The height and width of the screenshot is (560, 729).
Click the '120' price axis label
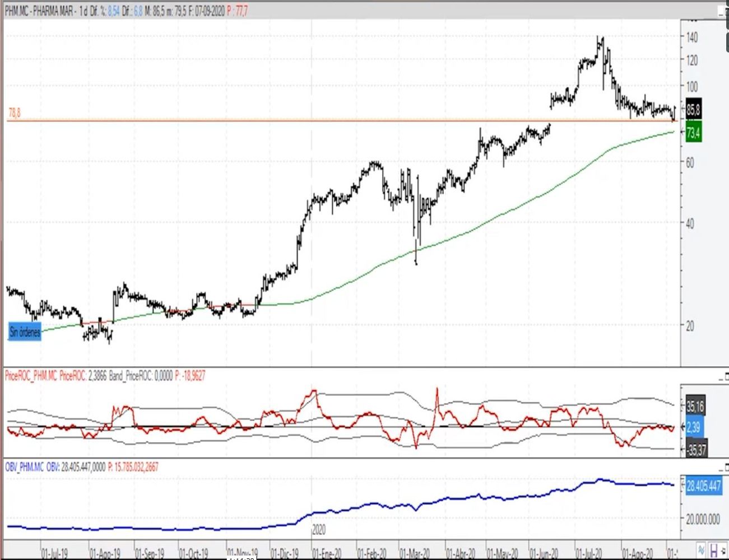(x=692, y=60)
